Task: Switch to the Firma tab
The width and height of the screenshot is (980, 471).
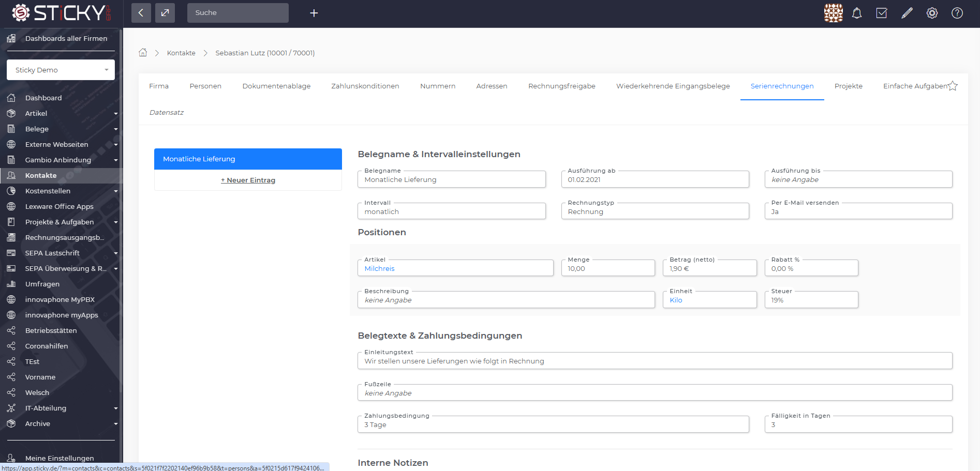Action: (159, 86)
